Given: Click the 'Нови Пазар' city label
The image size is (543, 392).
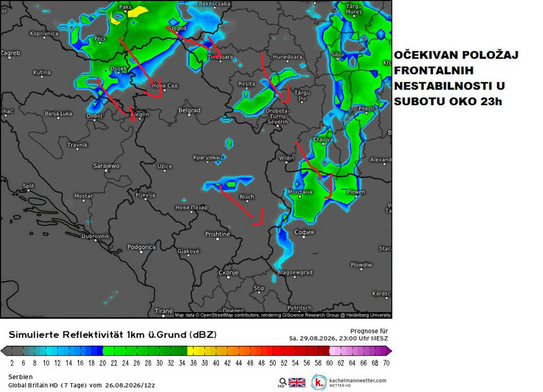Looking at the screenshot, I should tap(191, 208).
